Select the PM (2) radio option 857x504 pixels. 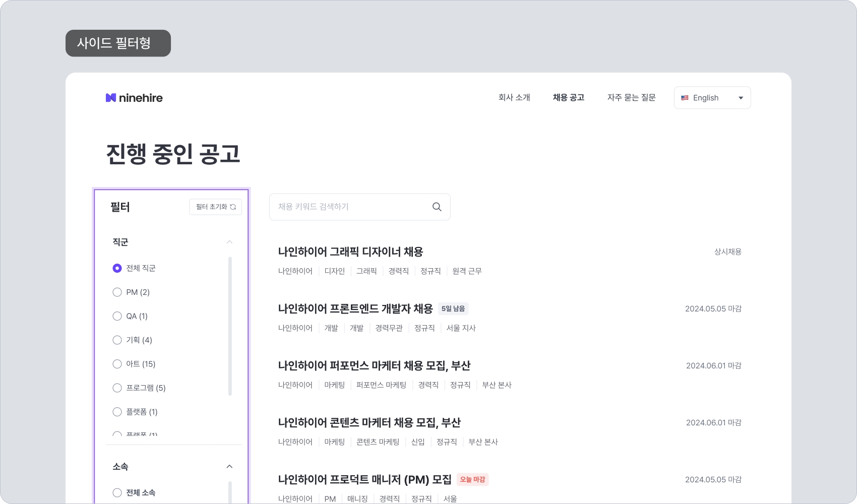tap(117, 292)
